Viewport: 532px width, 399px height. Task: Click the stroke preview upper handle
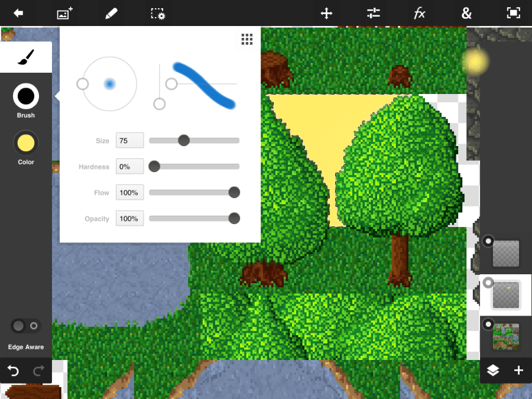coord(171,83)
